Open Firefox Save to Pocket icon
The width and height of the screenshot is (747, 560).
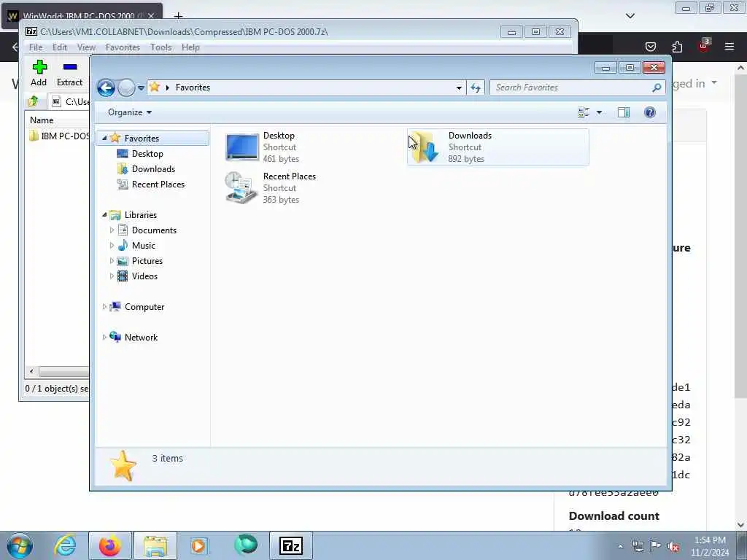coord(650,47)
